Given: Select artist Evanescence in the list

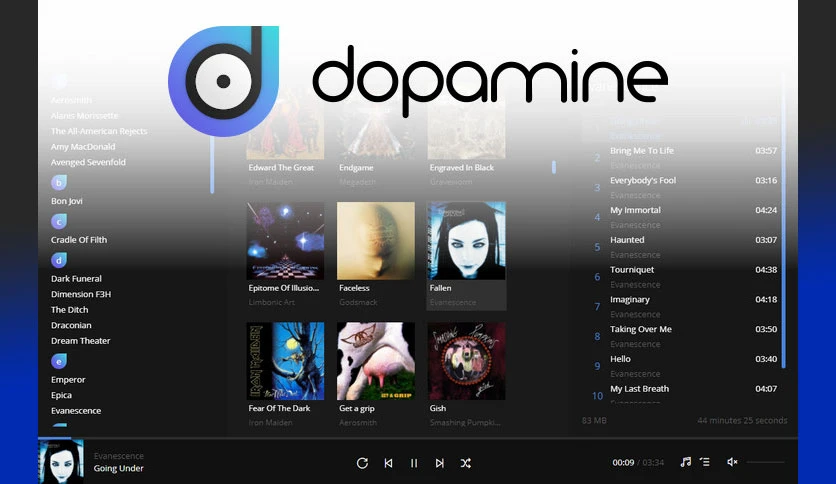Looking at the screenshot, I should point(76,410).
